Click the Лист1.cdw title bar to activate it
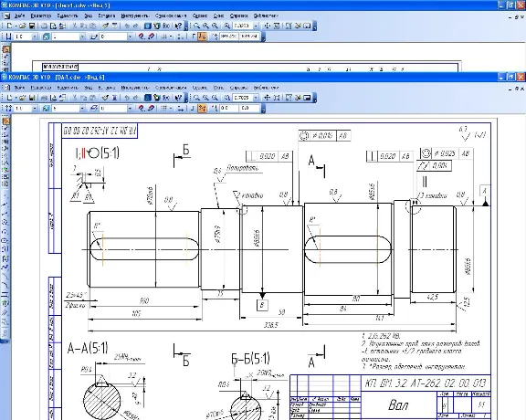This screenshot has width=526, height=420. click(248, 5)
